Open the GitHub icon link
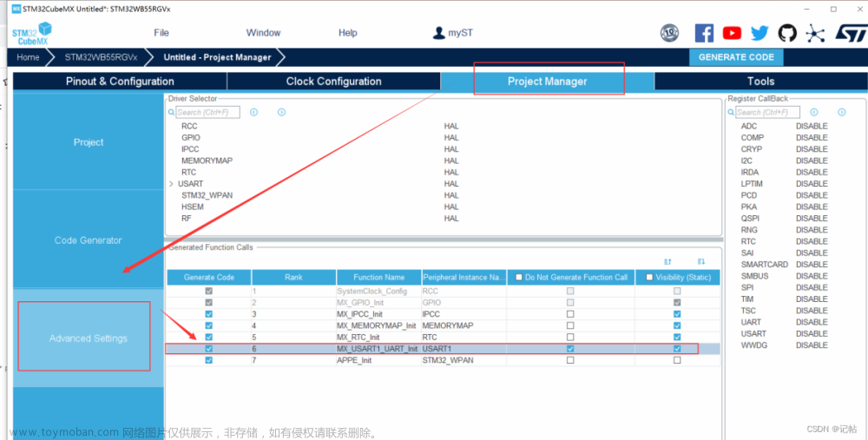Image resolution: width=868 pixels, height=440 pixels. coord(787,33)
